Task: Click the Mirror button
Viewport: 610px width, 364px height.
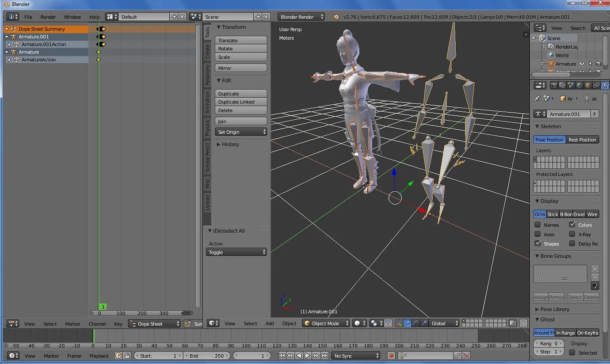Action: click(241, 68)
